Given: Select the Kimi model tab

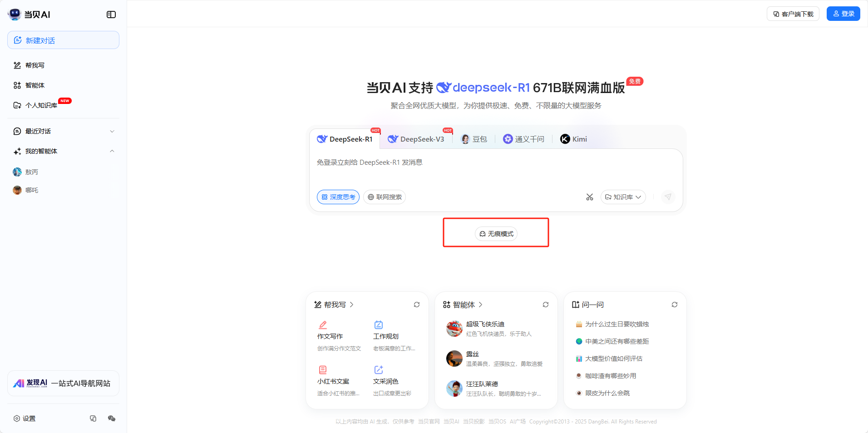Looking at the screenshot, I should (x=574, y=139).
